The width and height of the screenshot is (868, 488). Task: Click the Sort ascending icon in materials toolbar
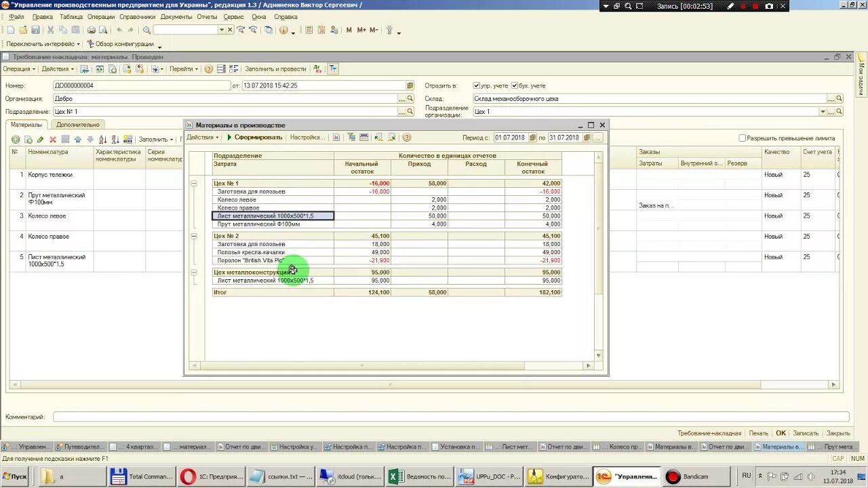coord(103,139)
